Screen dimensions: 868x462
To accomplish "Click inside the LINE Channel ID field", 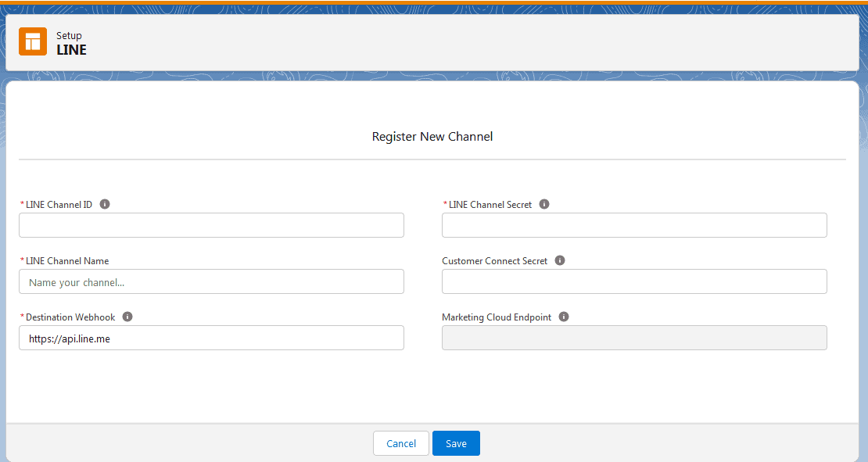I will coord(211,225).
